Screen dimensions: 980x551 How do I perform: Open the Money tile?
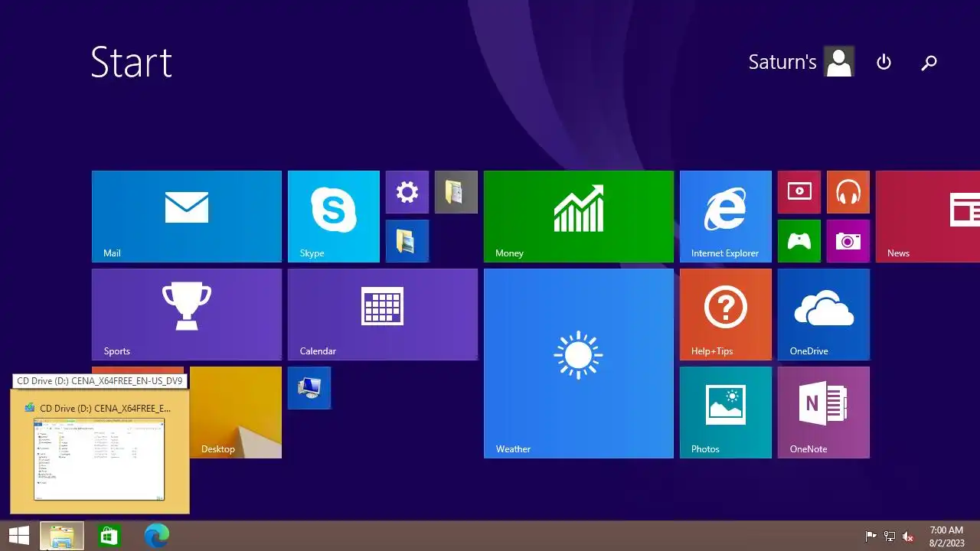pos(579,217)
